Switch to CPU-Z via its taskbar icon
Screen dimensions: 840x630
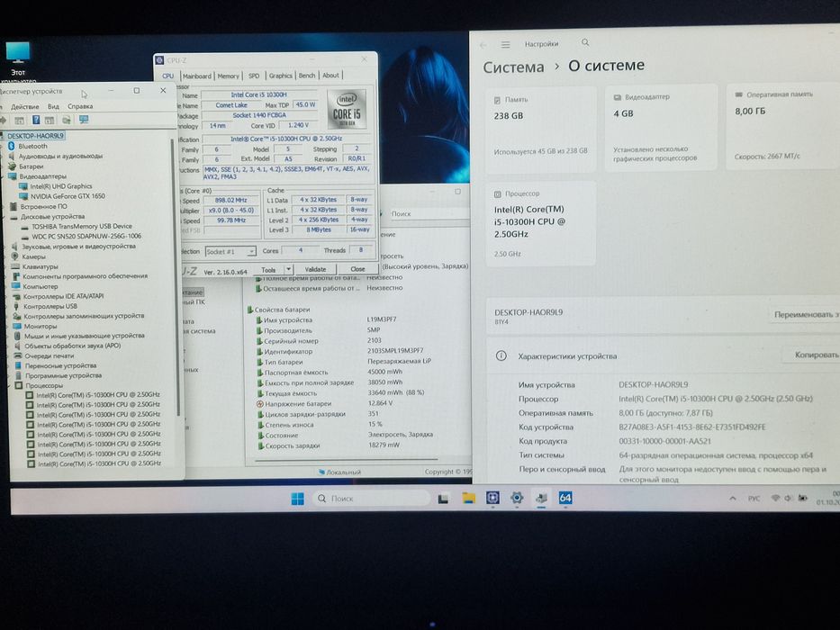tap(492, 498)
